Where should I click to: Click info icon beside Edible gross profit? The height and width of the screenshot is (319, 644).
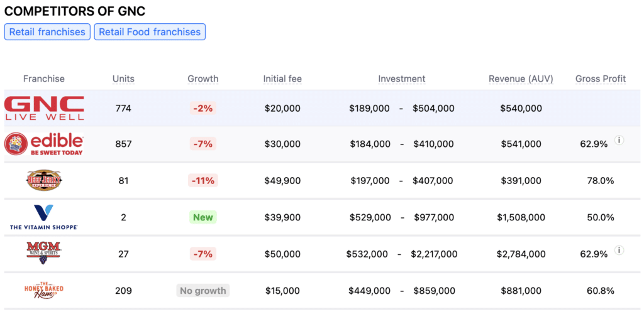(619, 140)
